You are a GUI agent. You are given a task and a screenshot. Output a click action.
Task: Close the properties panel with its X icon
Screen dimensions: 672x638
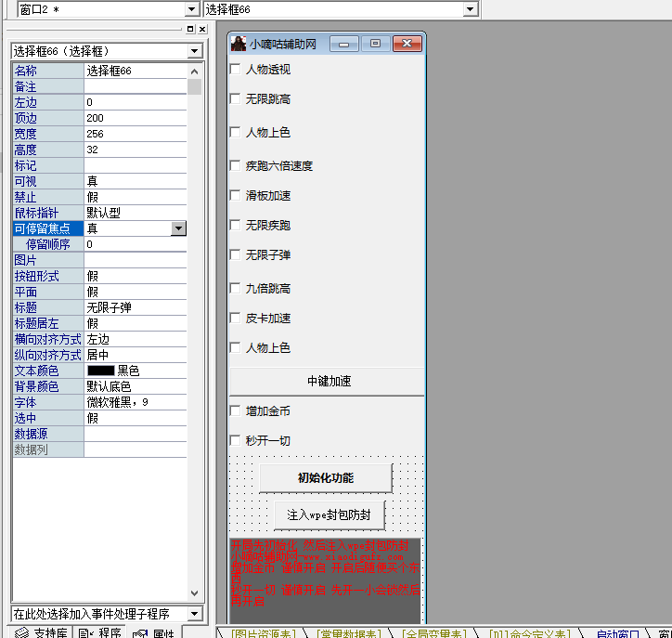click(x=202, y=29)
